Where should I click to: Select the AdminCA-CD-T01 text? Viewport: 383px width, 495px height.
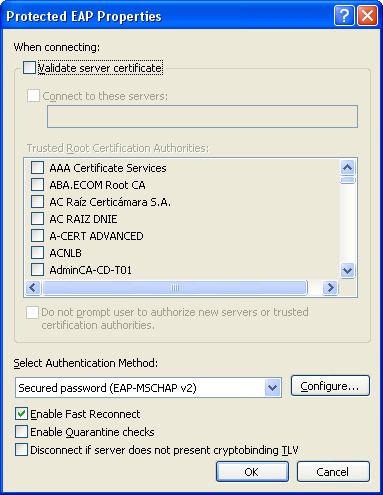click(90, 270)
